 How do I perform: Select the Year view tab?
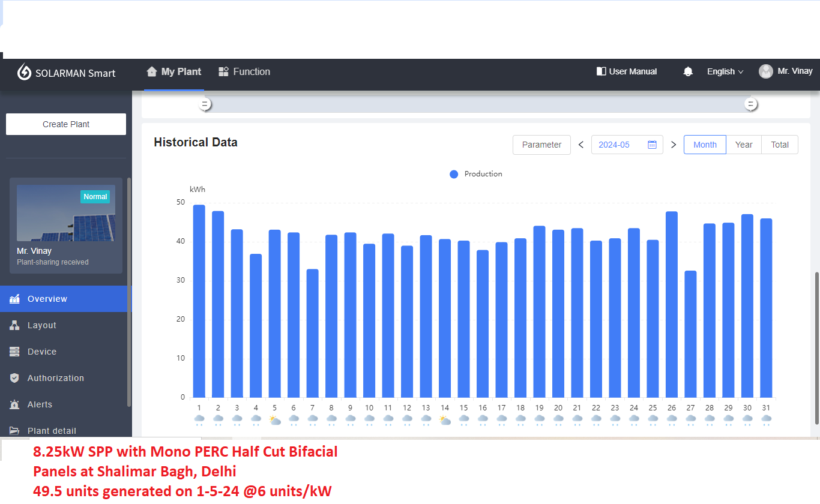(x=744, y=145)
